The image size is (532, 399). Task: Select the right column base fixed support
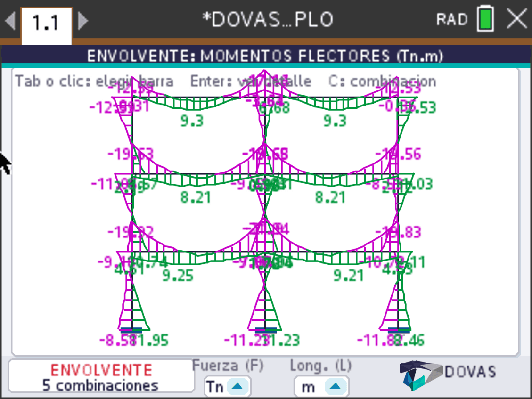pos(398,330)
